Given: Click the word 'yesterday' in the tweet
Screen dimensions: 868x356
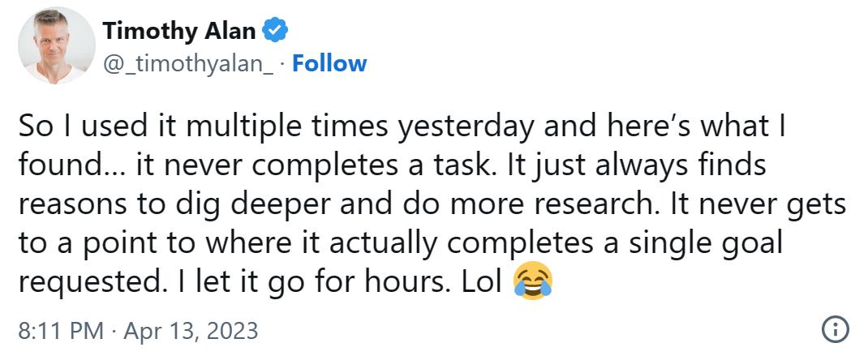Looking at the screenshot, I should coord(466,128).
